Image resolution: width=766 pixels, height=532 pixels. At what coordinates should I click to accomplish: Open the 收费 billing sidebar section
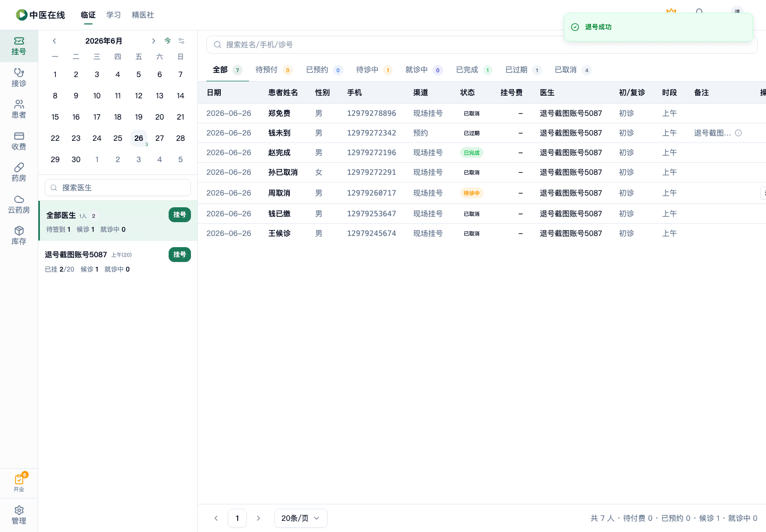coord(19,141)
